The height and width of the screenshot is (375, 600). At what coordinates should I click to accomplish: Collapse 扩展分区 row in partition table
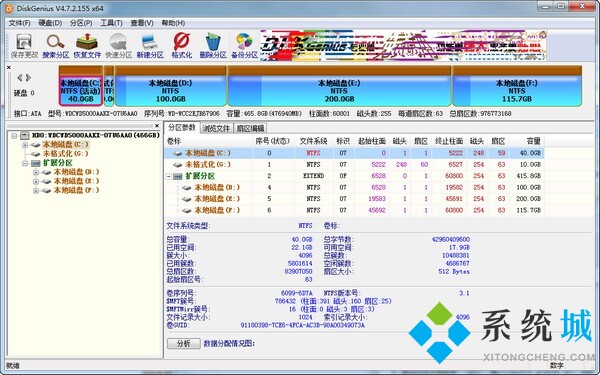(x=169, y=176)
